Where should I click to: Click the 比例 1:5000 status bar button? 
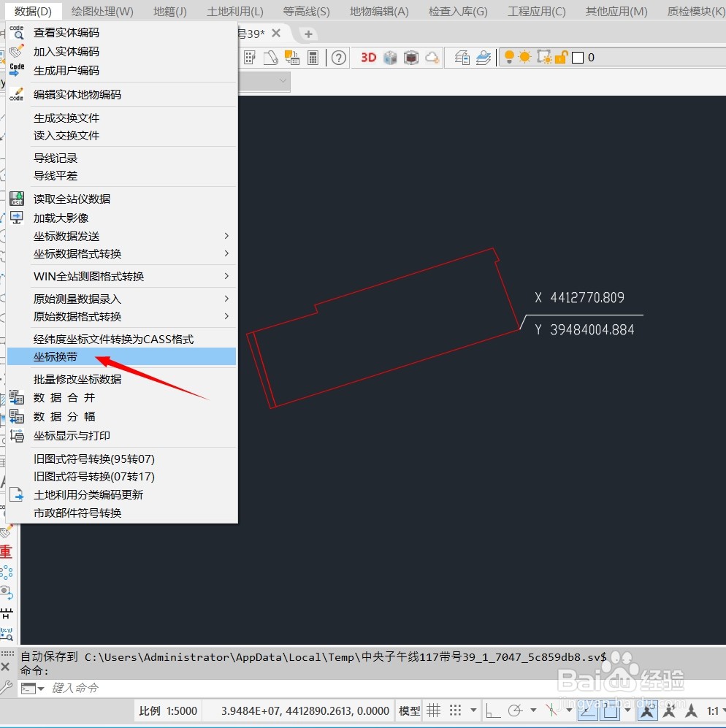pyautogui.click(x=167, y=710)
